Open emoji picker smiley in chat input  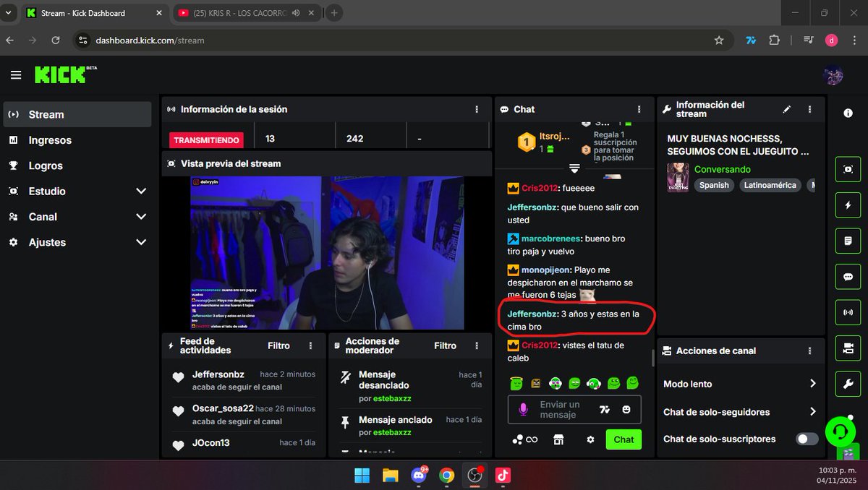tap(626, 410)
